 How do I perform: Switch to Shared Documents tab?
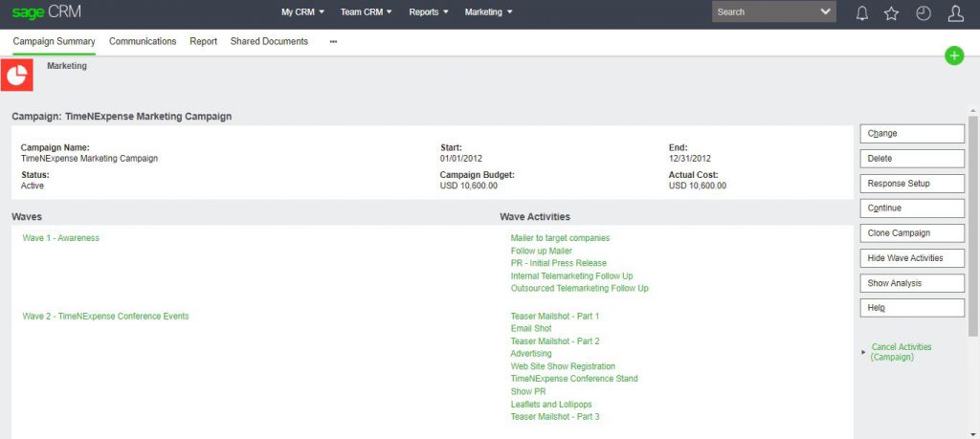point(269,41)
